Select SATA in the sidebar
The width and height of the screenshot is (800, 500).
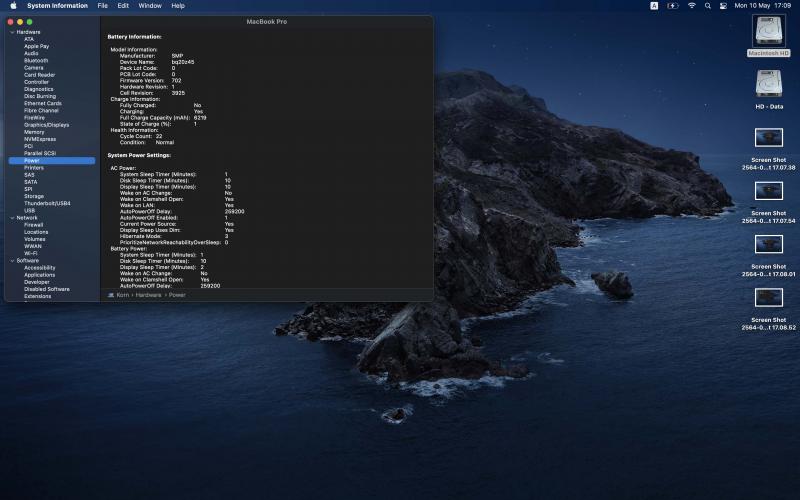31,182
